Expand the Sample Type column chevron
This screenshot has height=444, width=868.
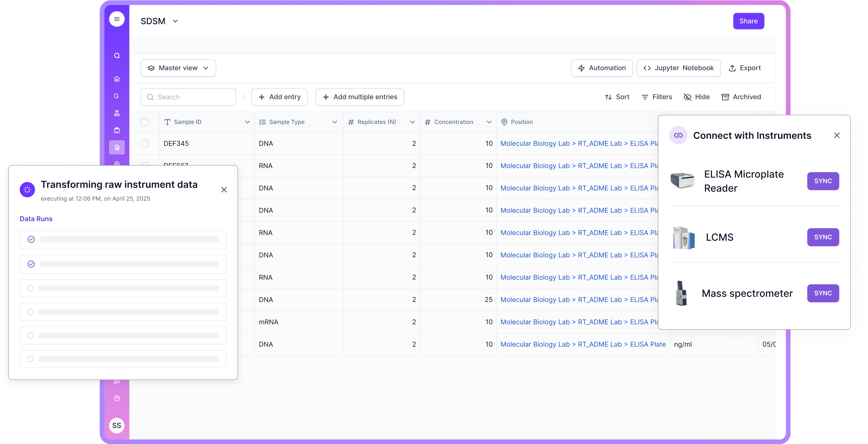pos(335,122)
